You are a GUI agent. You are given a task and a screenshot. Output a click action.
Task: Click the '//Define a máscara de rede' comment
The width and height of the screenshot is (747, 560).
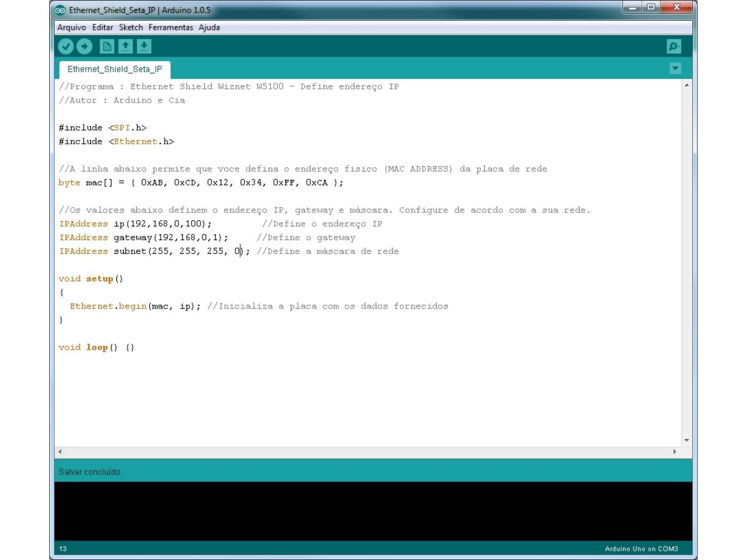pyautogui.click(x=327, y=251)
